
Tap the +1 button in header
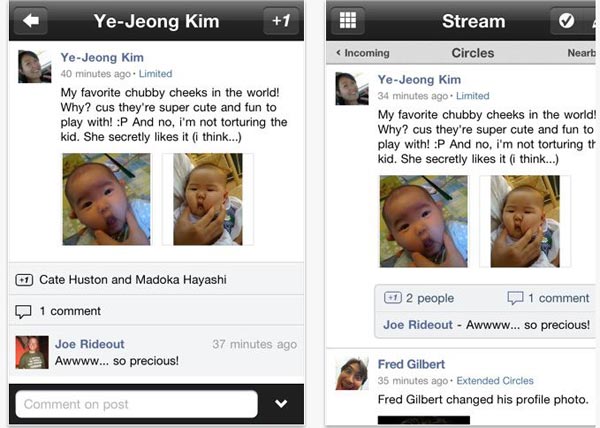[281, 21]
